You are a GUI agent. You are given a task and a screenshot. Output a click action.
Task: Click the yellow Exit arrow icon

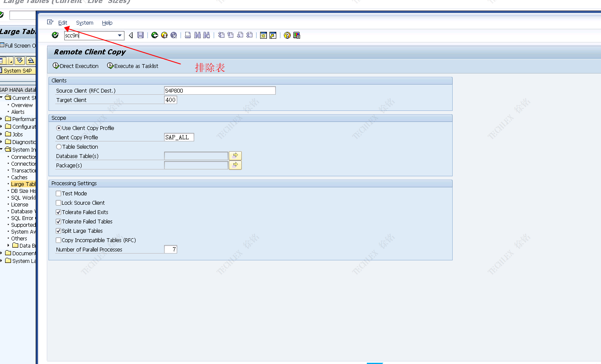click(x=164, y=35)
